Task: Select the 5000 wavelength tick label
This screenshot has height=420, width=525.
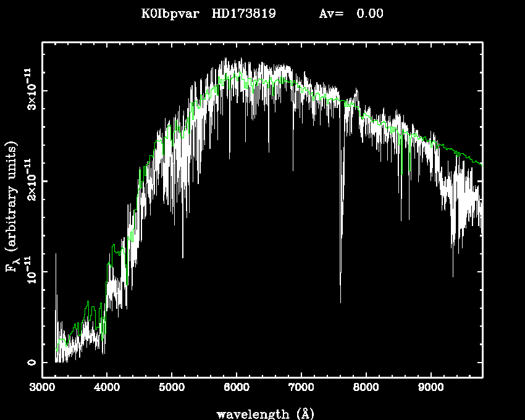Action: pos(172,388)
